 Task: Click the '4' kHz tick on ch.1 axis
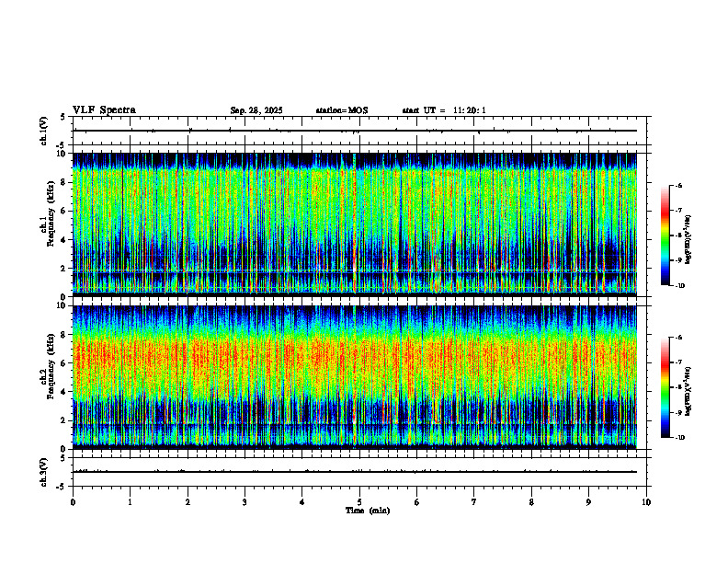[64, 240]
